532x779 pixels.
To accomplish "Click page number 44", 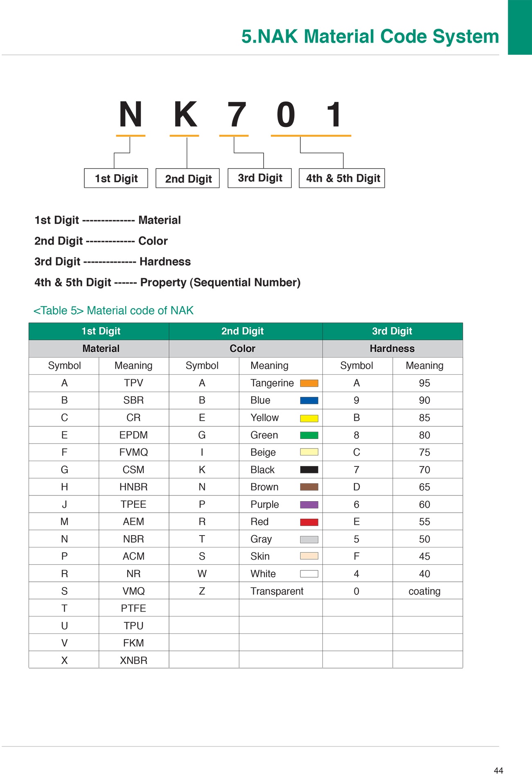I will click(x=498, y=770).
